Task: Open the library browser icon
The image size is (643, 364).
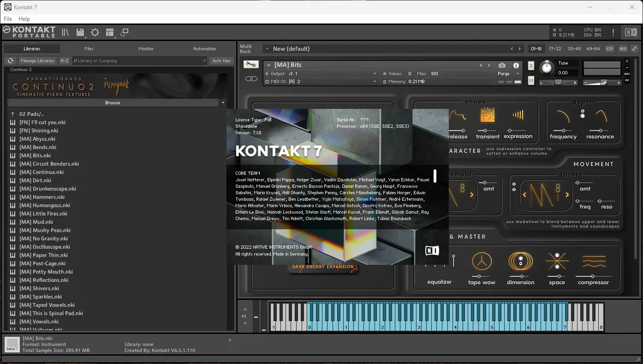Action: coord(65,32)
